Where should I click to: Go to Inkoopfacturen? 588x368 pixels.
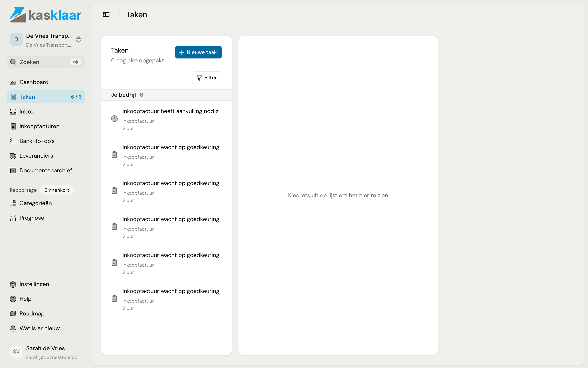click(46, 126)
